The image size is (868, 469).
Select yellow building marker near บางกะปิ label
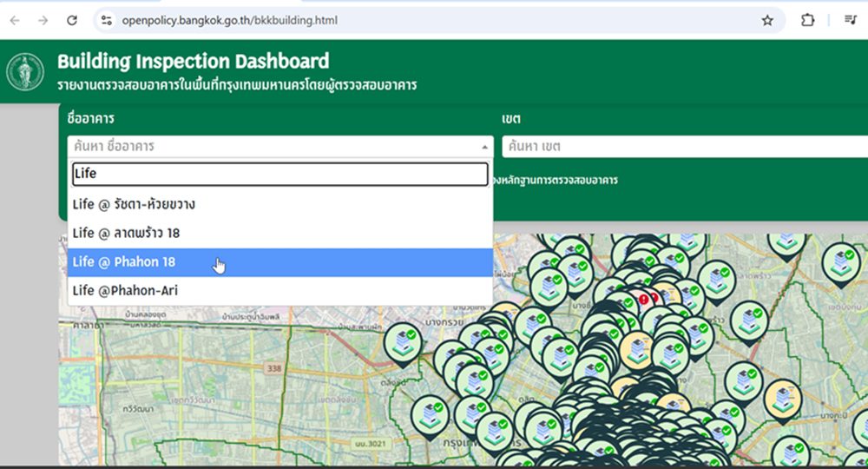click(784, 400)
